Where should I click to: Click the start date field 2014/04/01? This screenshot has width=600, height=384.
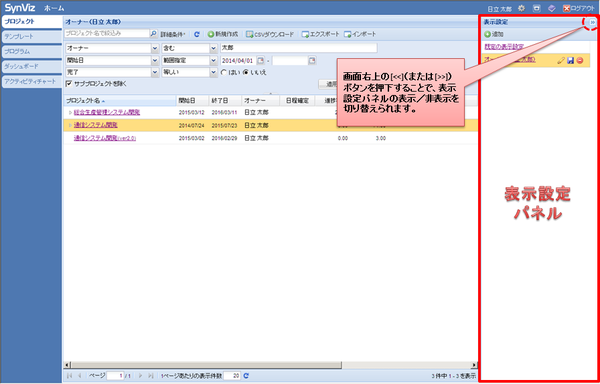[238, 60]
